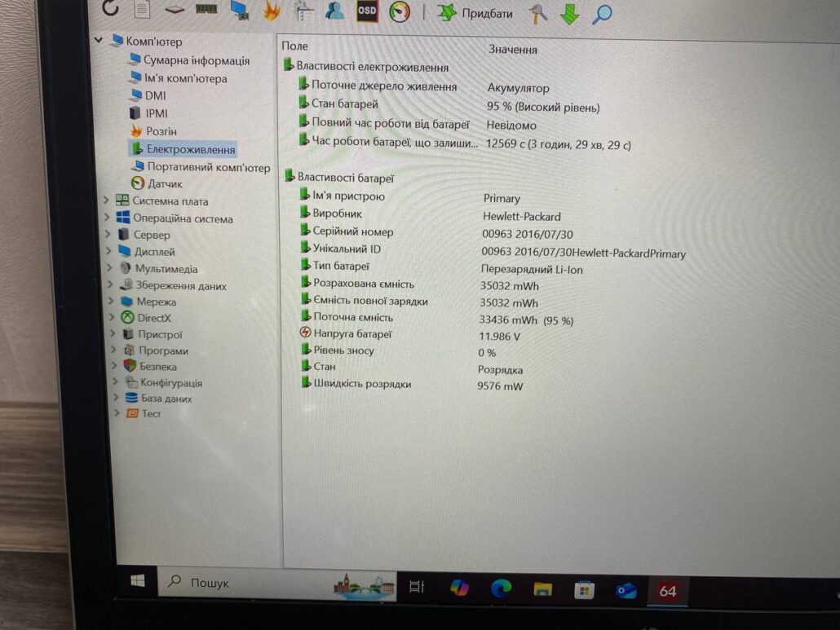Viewport: 840px width, 630px height.
Task: Click the green download arrow icon
Action: 570,14
